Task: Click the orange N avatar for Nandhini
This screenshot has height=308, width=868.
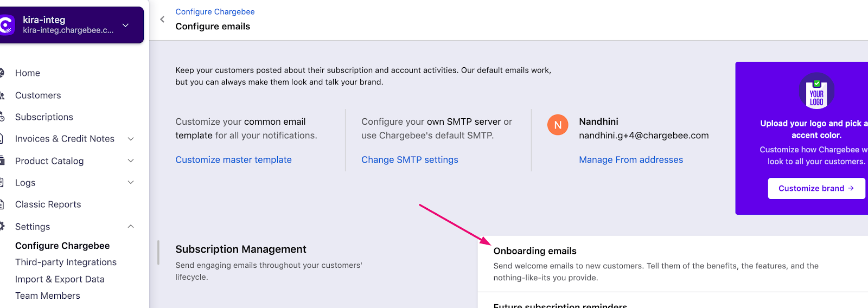Action: [558, 125]
